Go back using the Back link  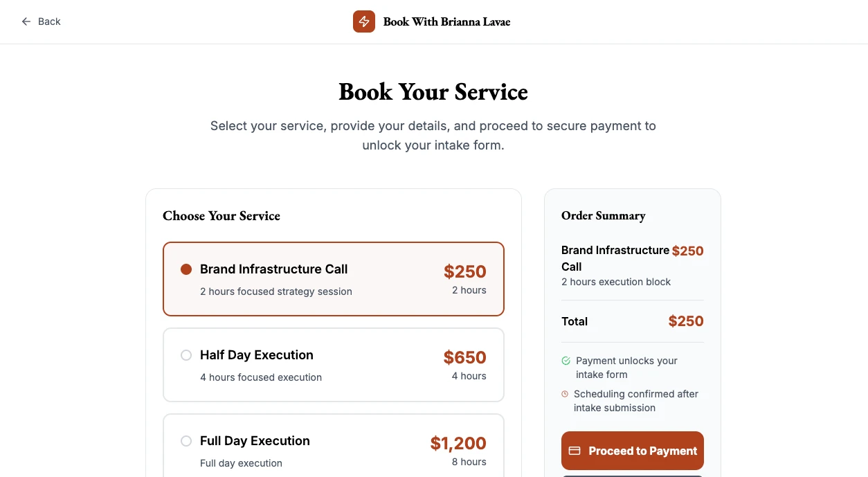(49, 21)
